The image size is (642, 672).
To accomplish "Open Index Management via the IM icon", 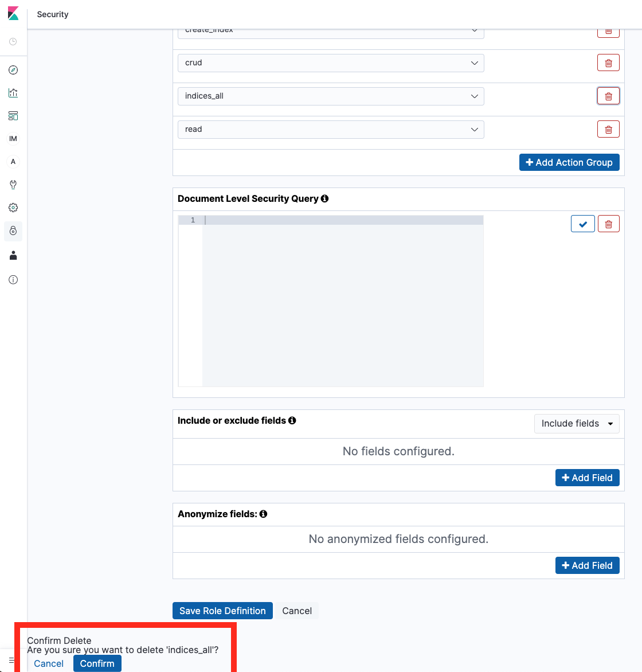I will click(x=13, y=138).
